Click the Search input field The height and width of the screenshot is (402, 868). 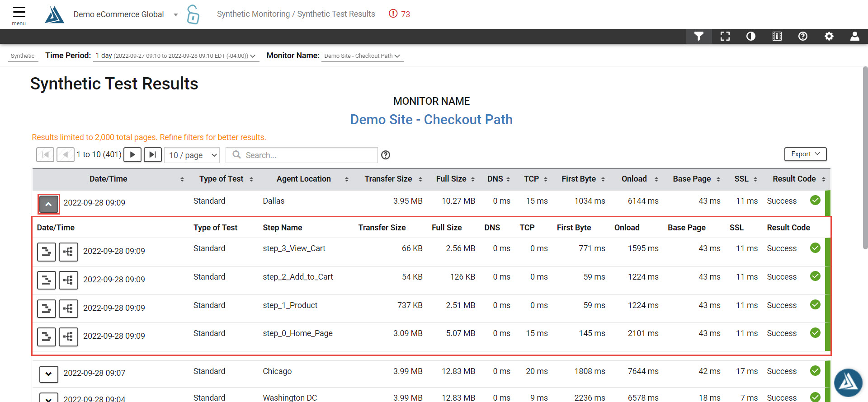coord(302,155)
